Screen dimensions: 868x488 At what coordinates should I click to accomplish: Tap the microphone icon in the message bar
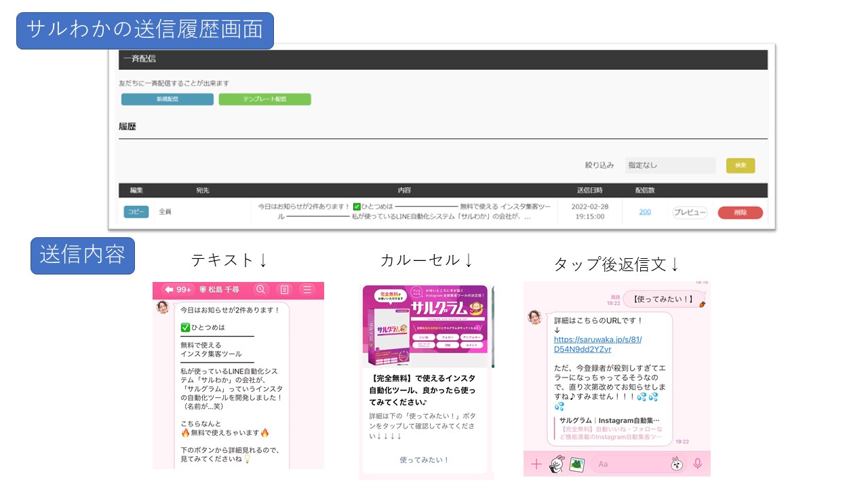click(x=697, y=464)
